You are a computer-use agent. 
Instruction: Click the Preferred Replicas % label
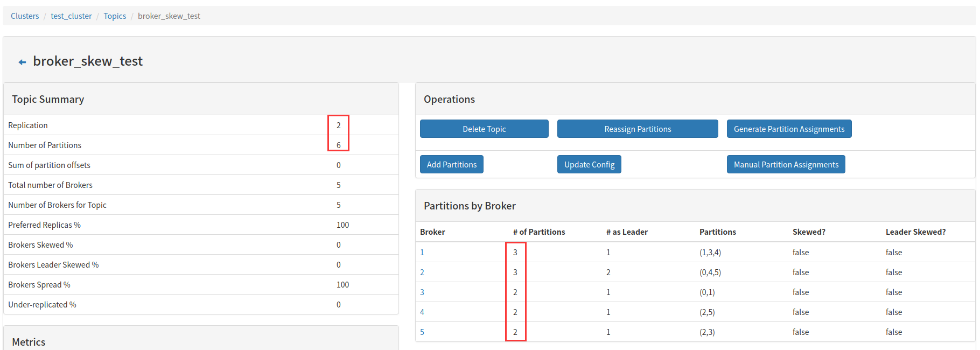click(44, 225)
